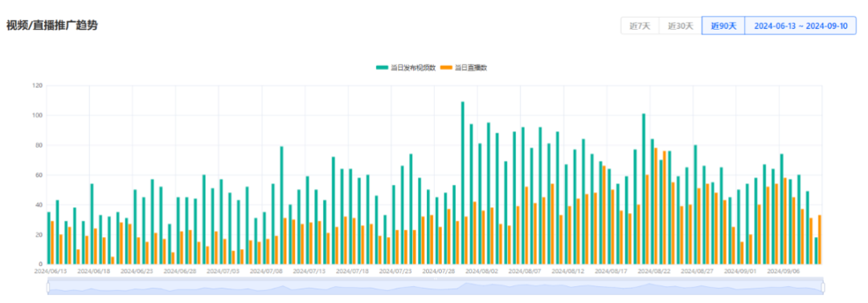This screenshot has height=303, width=868.
Task: Select the 近30天 time range tab
Action: point(681,26)
